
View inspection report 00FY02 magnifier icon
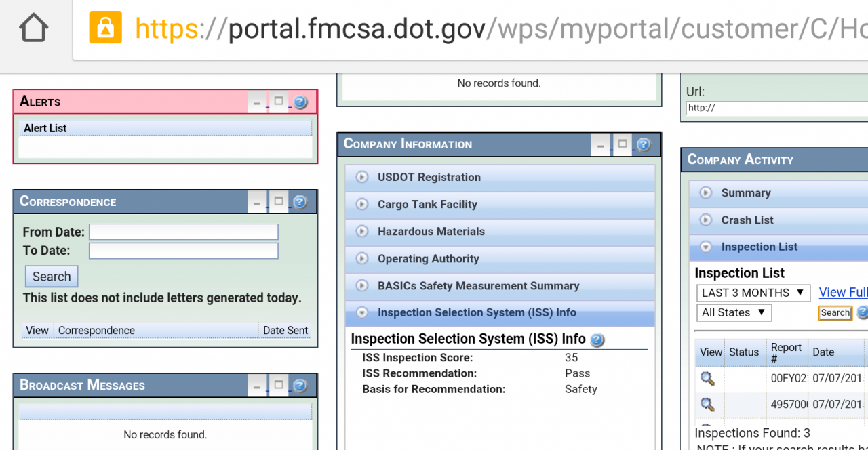coord(707,378)
